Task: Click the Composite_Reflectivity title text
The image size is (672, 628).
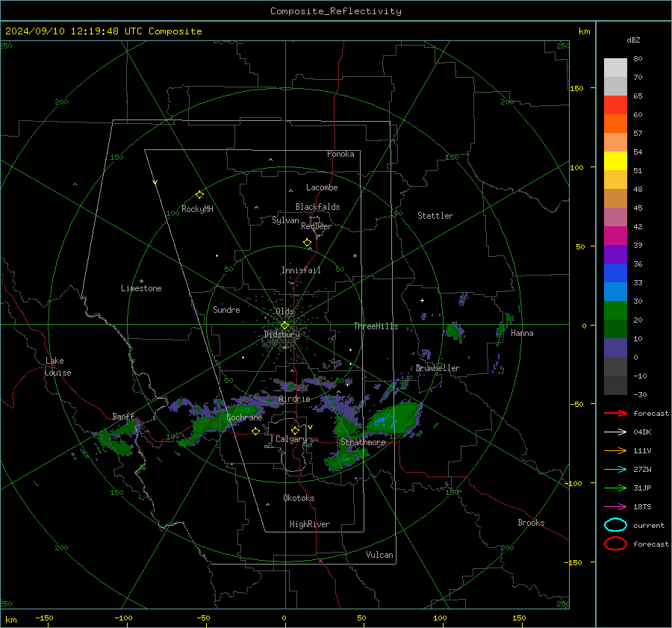Action: pyautogui.click(x=335, y=11)
